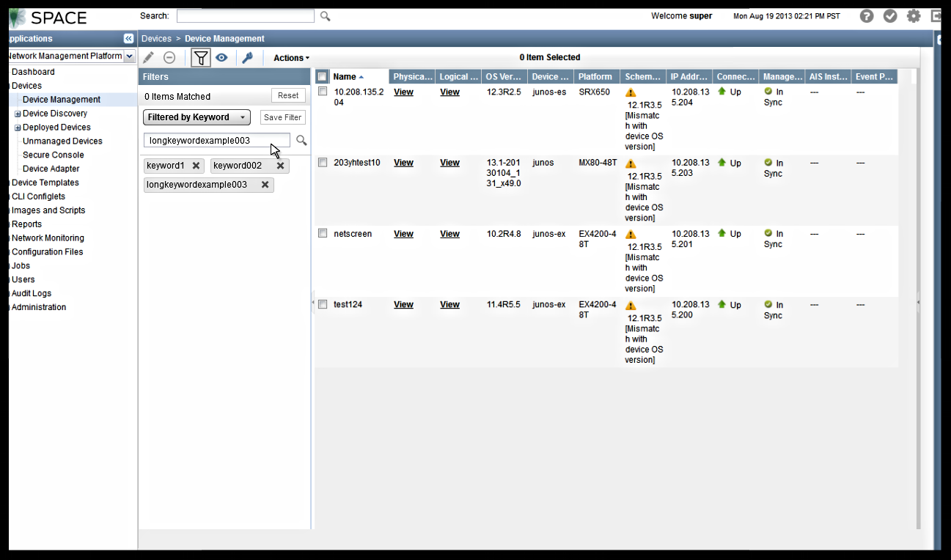Image resolution: width=951 pixels, height=560 pixels.
Task: Open Audit Logs in sidebar
Action: [32, 293]
